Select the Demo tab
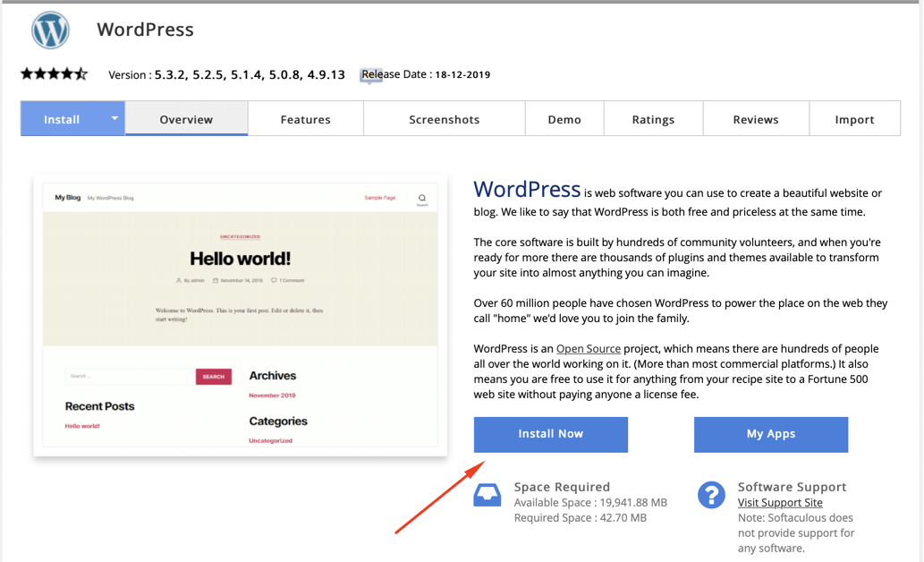 (x=564, y=119)
